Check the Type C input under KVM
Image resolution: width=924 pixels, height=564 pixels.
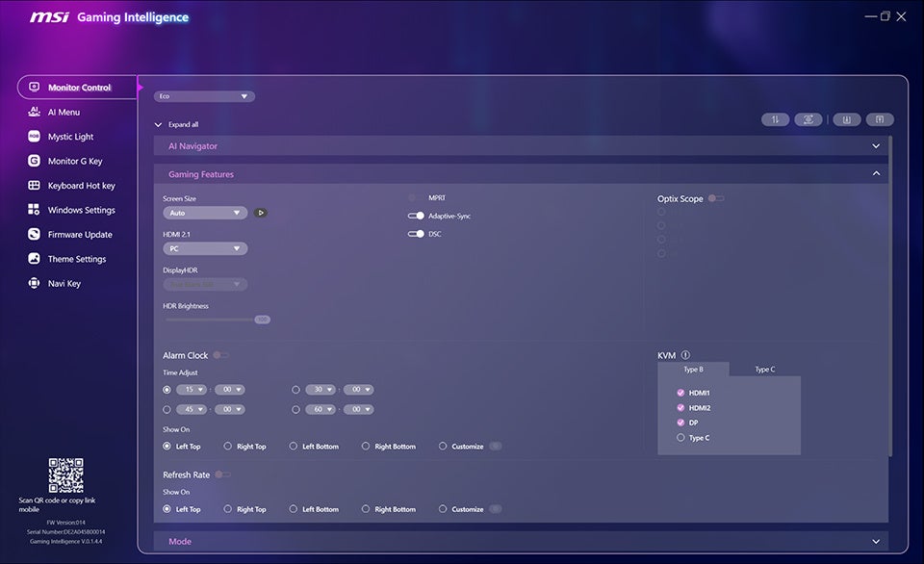pyautogui.click(x=680, y=437)
